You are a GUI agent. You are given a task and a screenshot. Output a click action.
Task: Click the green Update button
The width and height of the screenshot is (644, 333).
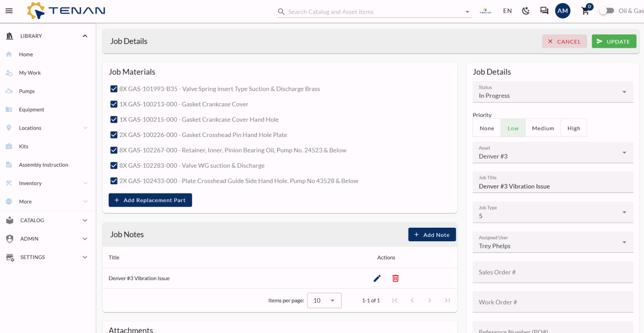[613, 41]
